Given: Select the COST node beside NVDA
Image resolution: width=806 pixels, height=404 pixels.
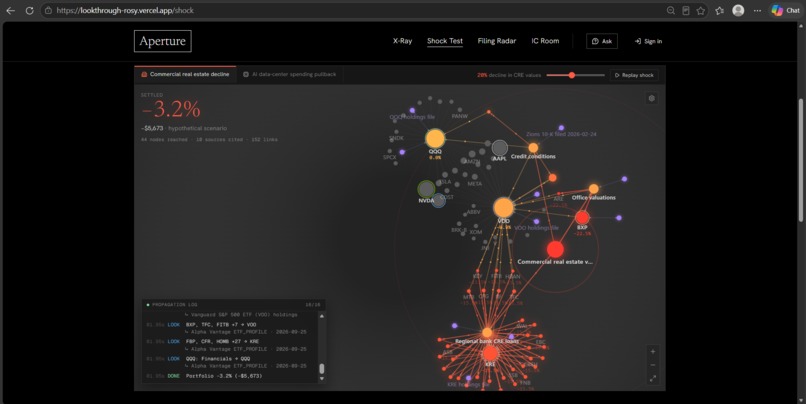Looking at the screenshot, I should tap(438, 200).
